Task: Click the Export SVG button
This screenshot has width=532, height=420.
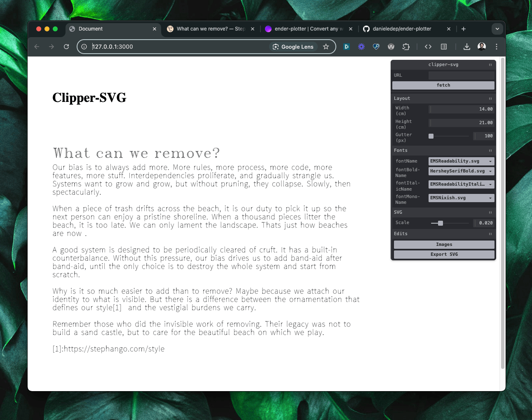Action: pyautogui.click(x=444, y=255)
